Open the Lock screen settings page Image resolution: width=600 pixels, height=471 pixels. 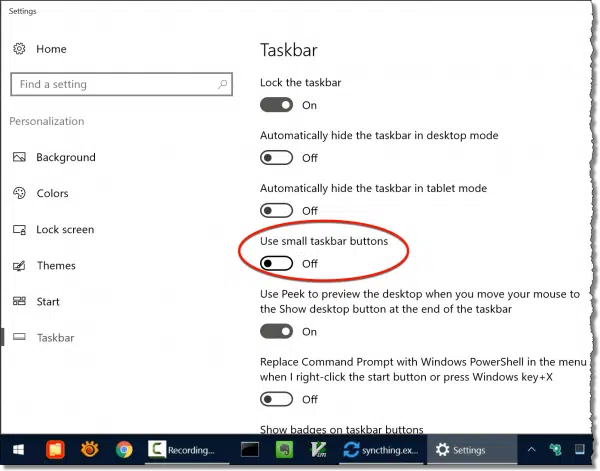click(x=65, y=230)
